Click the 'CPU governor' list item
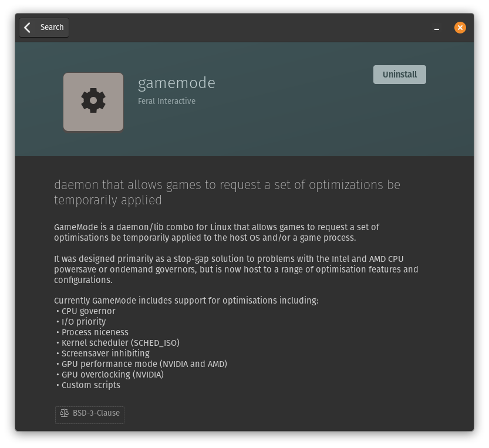The image size is (489, 448). (86, 311)
